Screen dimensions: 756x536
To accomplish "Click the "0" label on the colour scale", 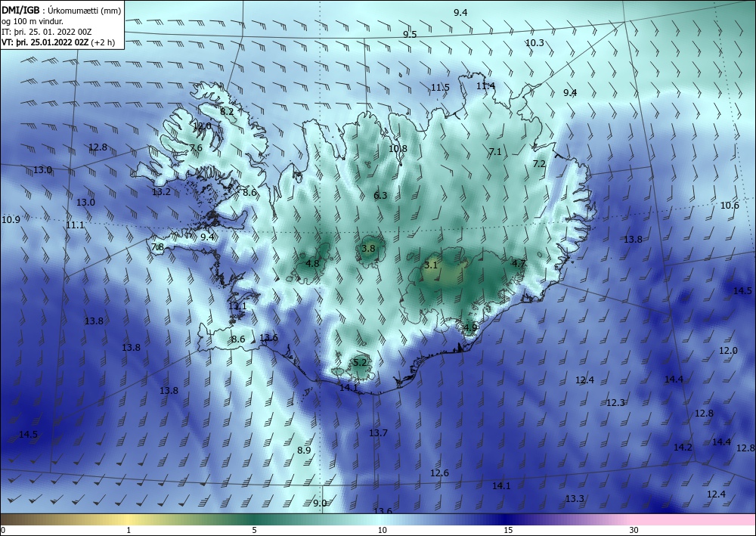I will (x=3, y=530).
